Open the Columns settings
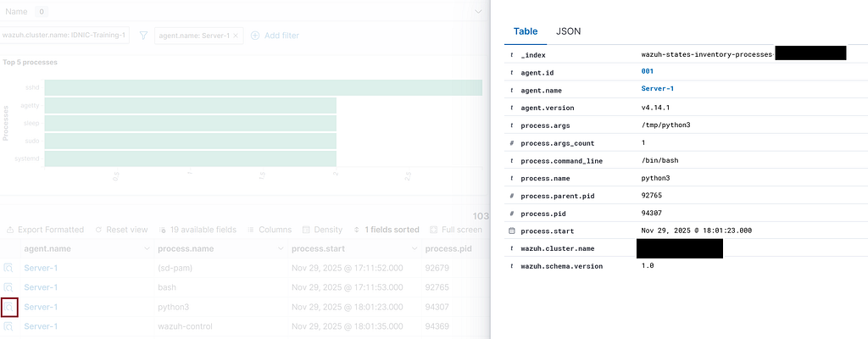This screenshot has width=868, height=339. 269,230
